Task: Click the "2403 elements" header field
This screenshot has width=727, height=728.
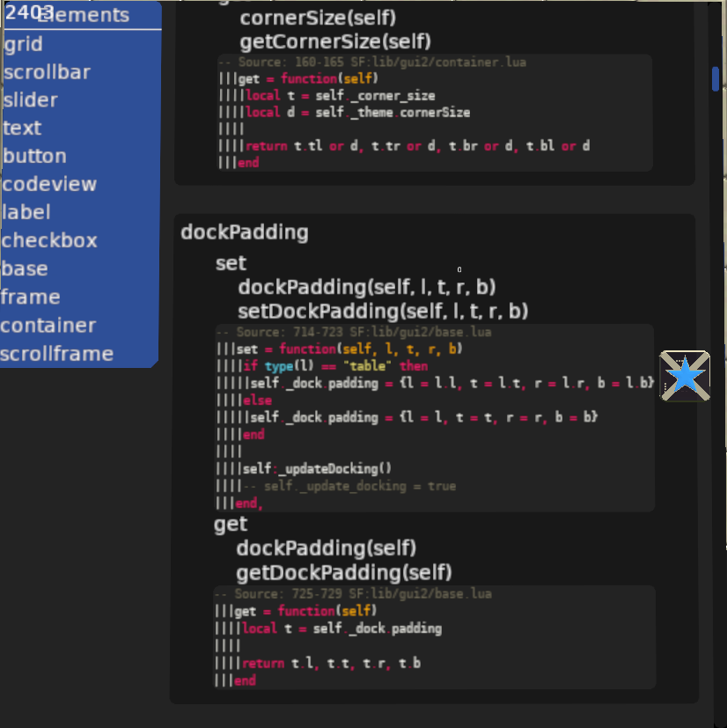Action: pyautogui.click(x=79, y=14)
